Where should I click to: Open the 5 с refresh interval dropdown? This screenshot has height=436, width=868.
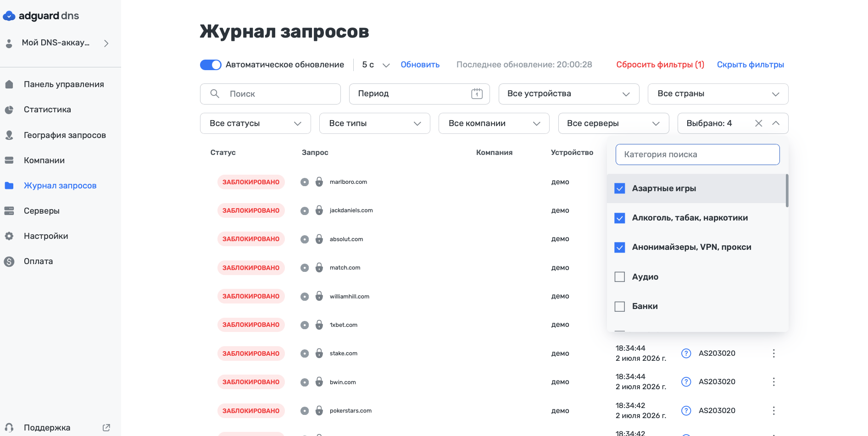pos(376,65)
